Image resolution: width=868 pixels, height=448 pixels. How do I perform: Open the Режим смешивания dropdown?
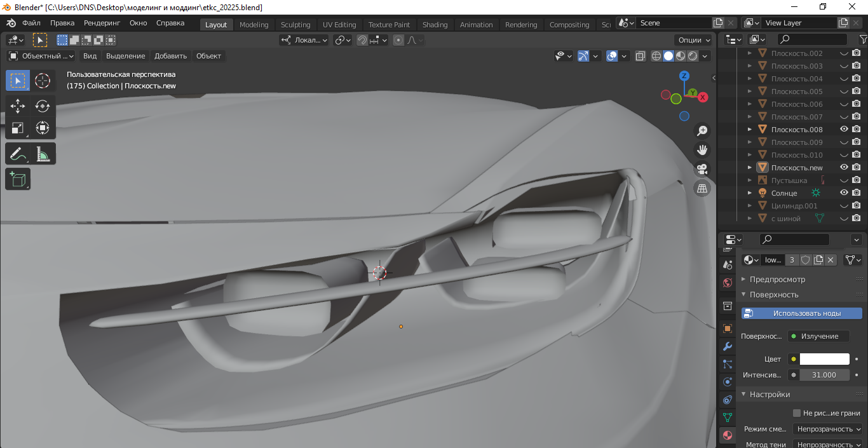(829, 429)
